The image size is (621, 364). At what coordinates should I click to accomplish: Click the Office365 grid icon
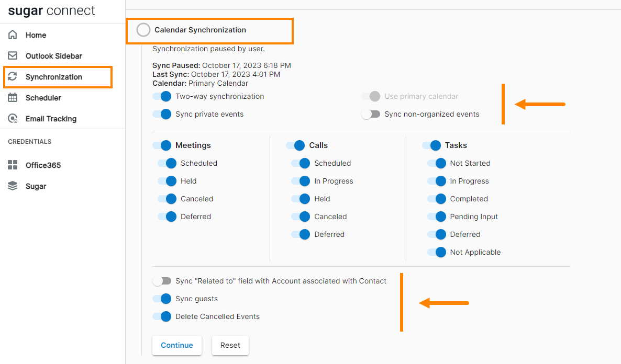pos(13,165)
